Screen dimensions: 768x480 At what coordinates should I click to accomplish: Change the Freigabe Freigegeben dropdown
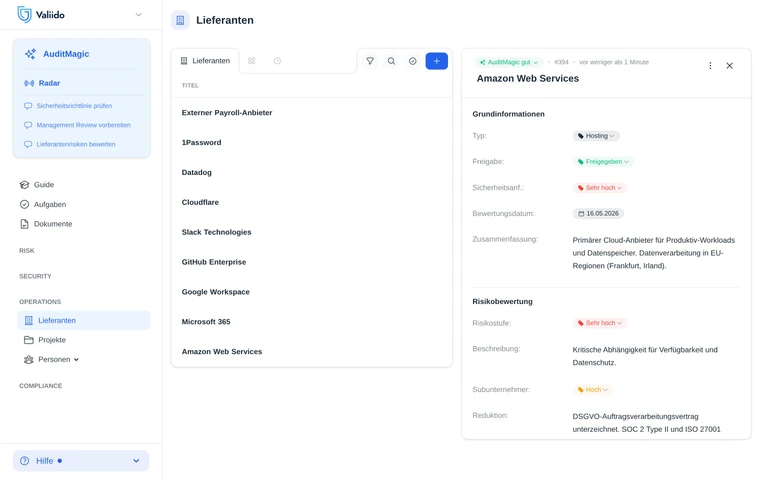tap(603, 162)
